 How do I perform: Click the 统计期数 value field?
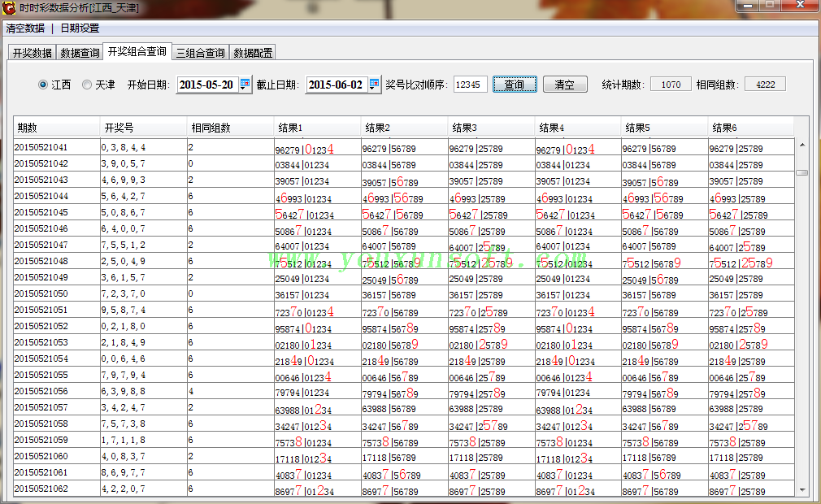(671, 85)
